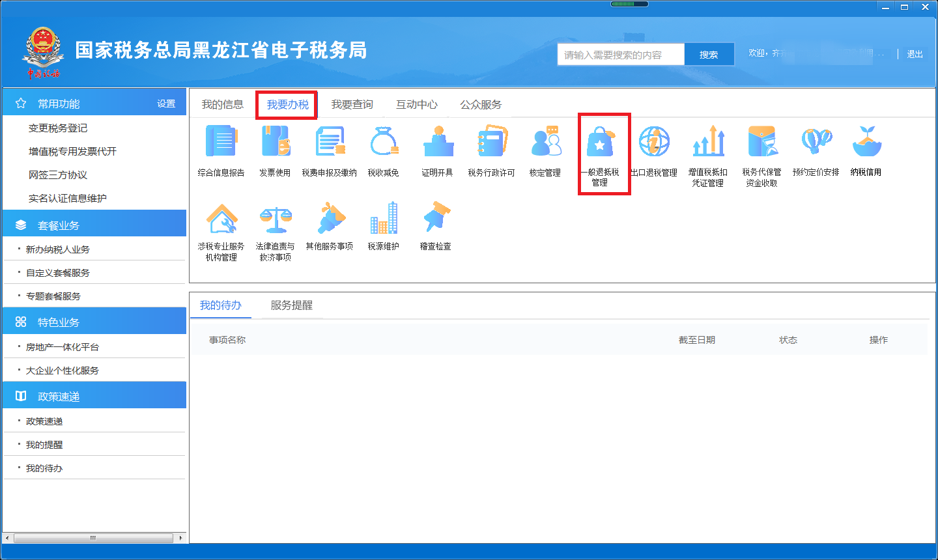Select the 纳税信用 sprout icon
Screen dimensions: 938x560
(x=866, y=143)
